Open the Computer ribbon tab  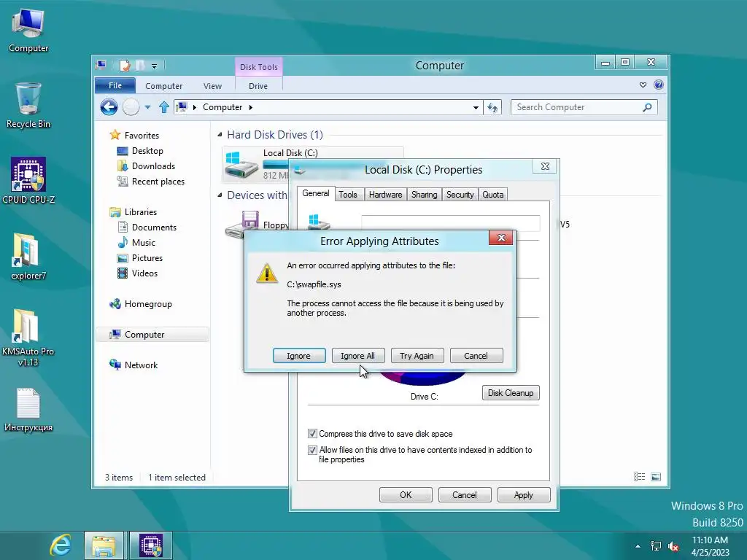164,86
